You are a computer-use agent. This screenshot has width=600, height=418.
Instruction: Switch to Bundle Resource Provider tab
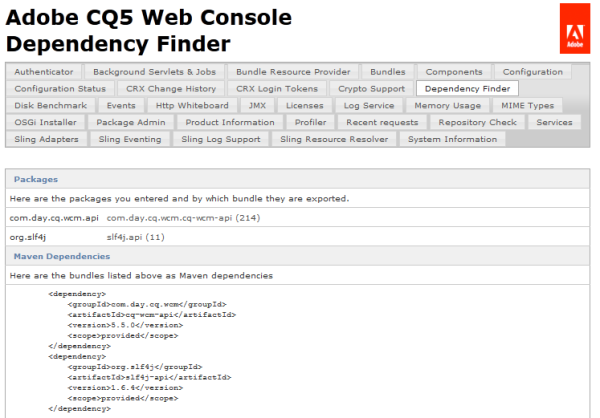(x=293, y=72)
